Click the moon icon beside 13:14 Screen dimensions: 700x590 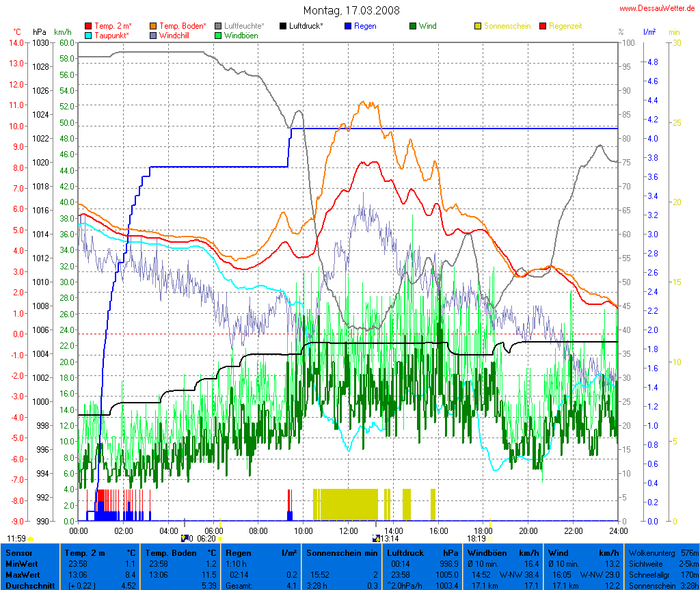tap(375, 539)
